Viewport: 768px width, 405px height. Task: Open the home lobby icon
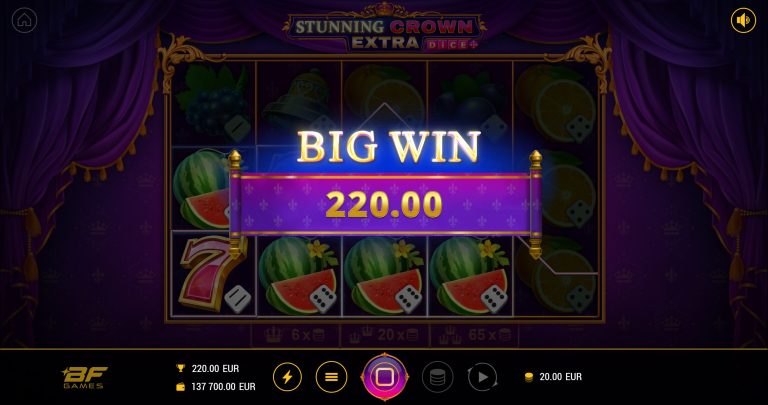point(24,21)
